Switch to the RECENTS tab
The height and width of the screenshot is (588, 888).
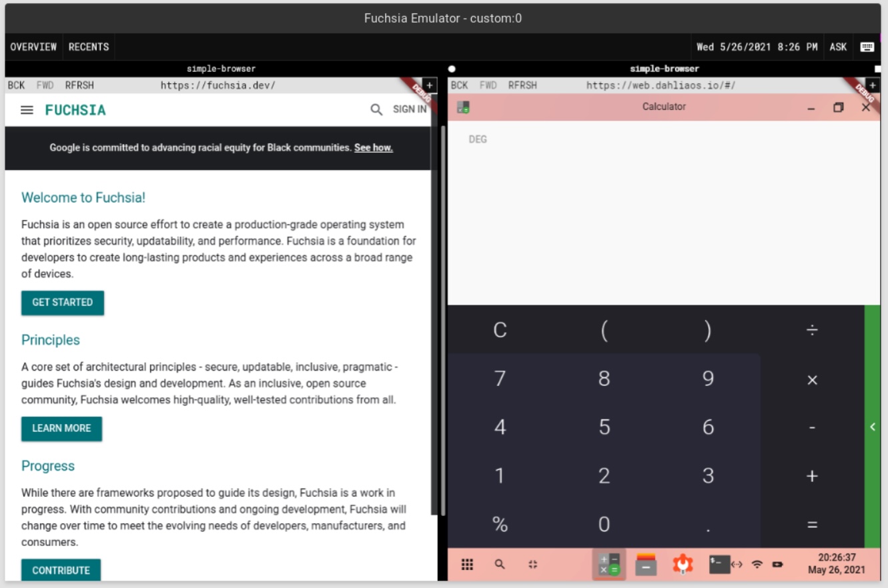88,47
